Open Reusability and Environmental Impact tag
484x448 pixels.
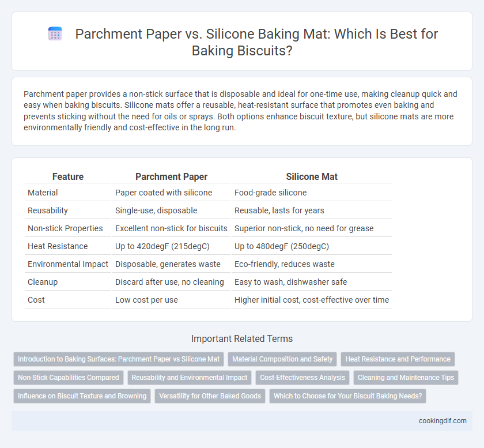[x=189, y=378]
